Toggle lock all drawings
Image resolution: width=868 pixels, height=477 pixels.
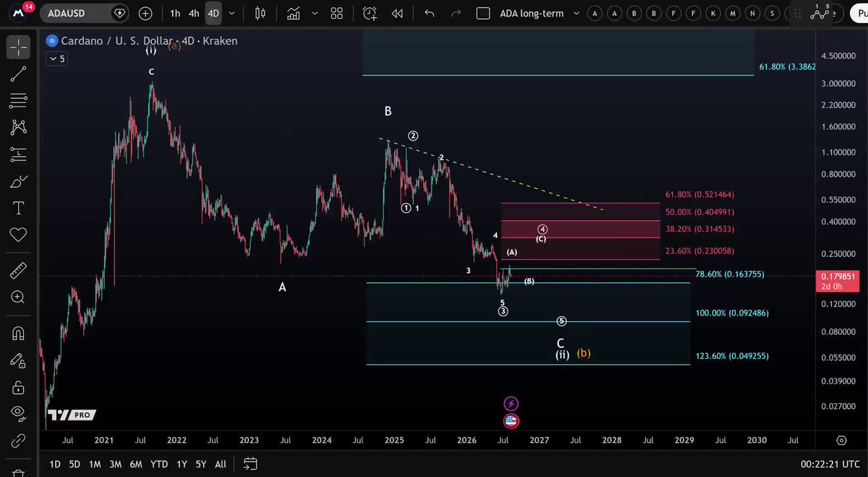coord(18,387)
